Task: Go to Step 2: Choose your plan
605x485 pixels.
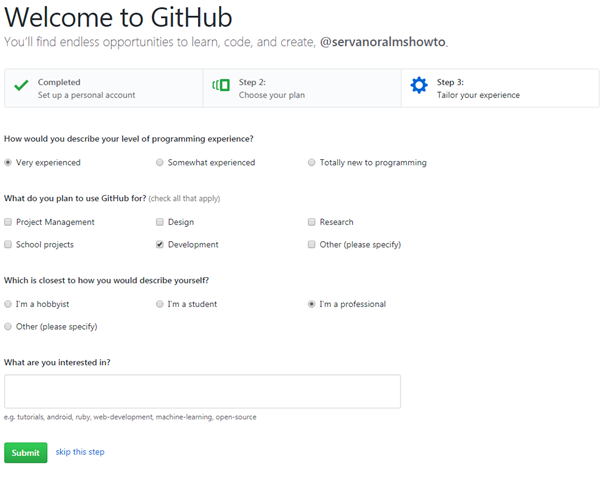Action: click(x=302, y=88)
